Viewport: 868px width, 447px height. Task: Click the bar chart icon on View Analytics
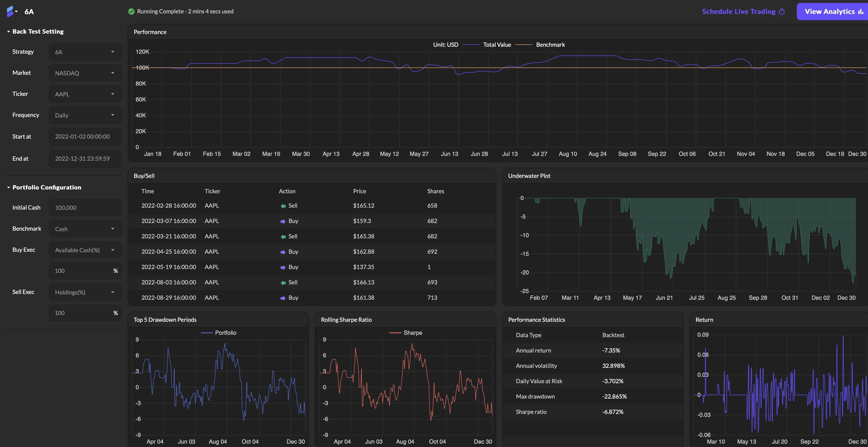pyautogui.click(x=860, y=12)
